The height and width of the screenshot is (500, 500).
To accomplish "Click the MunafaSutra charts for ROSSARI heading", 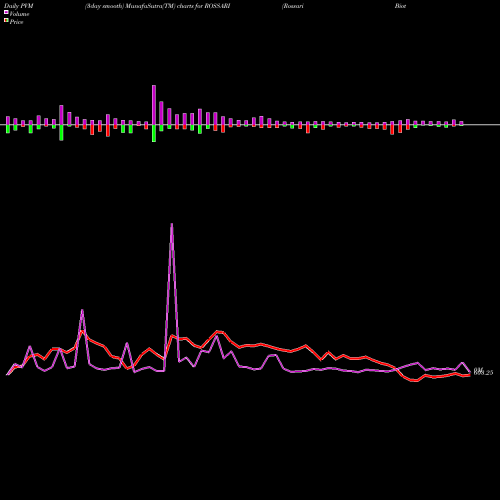I will coord(157,6).
